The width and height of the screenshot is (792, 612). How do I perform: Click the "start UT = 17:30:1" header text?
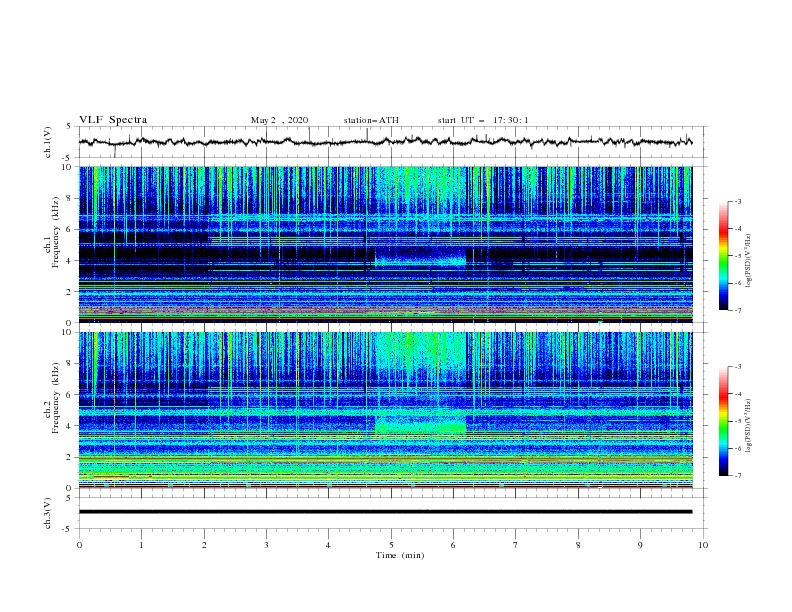[x=483, y=120]
